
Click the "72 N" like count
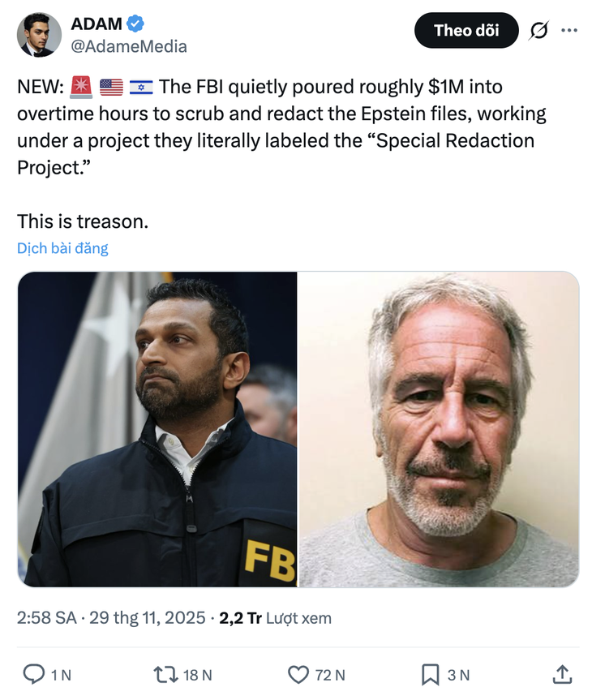point(328,675)
